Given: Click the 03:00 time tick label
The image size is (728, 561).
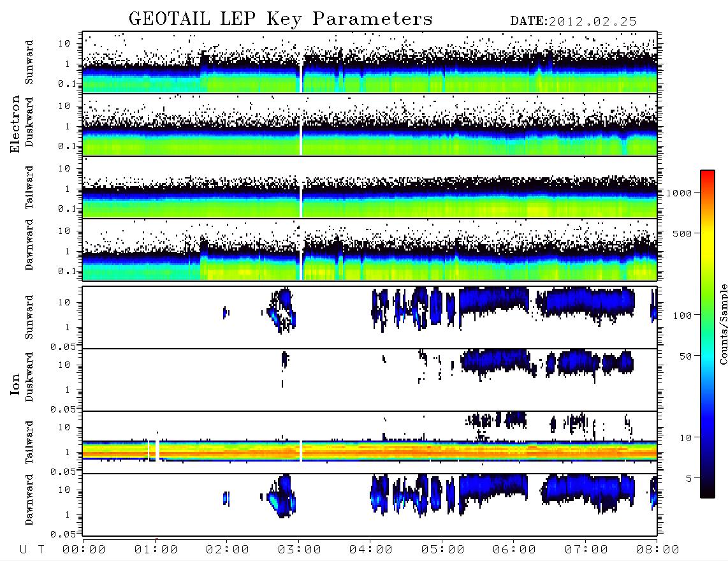Looking at the screenshot, I should [x=300, y=550].
